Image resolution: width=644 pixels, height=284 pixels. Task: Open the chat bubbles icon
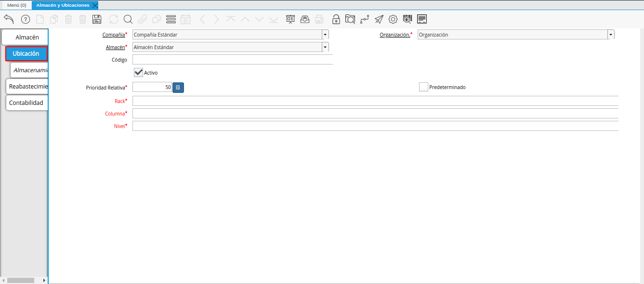[157, 19]
